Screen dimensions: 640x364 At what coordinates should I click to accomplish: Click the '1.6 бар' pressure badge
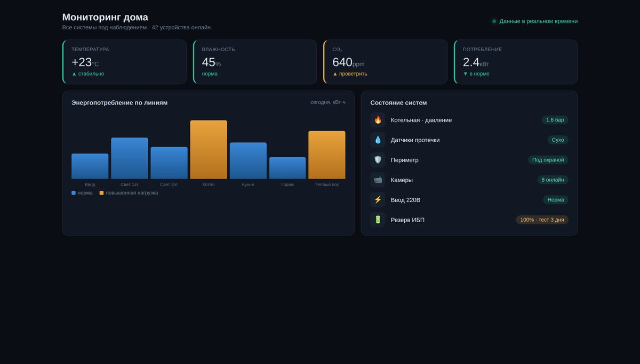click(555, 120)
